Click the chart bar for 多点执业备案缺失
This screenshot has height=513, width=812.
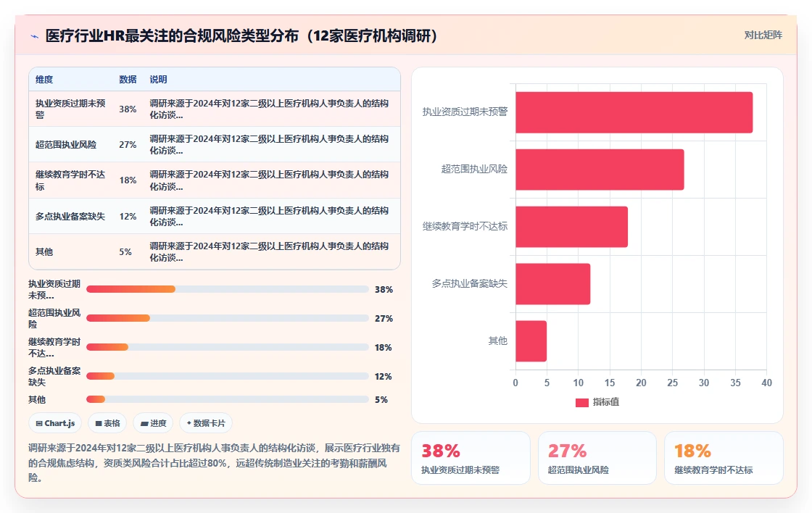pyautogui.click(x=552, y=284)
